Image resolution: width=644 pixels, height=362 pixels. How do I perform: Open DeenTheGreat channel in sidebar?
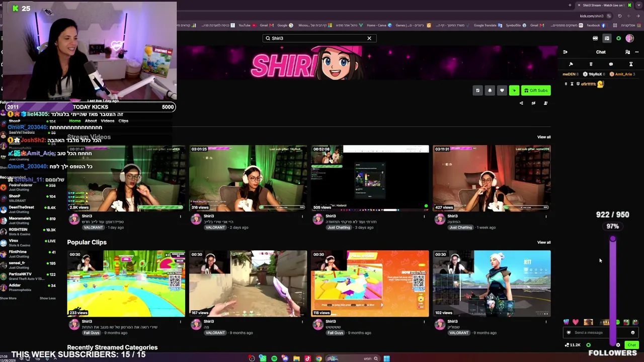click(28, 209)
